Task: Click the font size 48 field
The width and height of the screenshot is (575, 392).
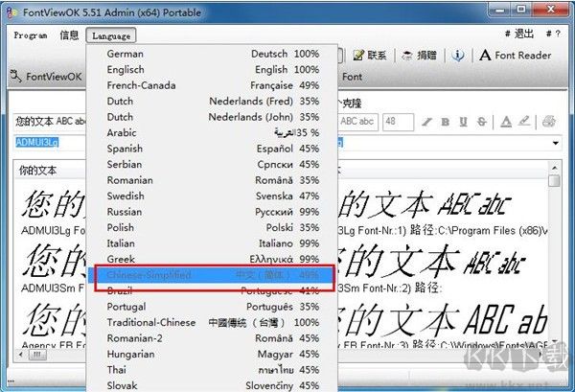Action: 398,122
